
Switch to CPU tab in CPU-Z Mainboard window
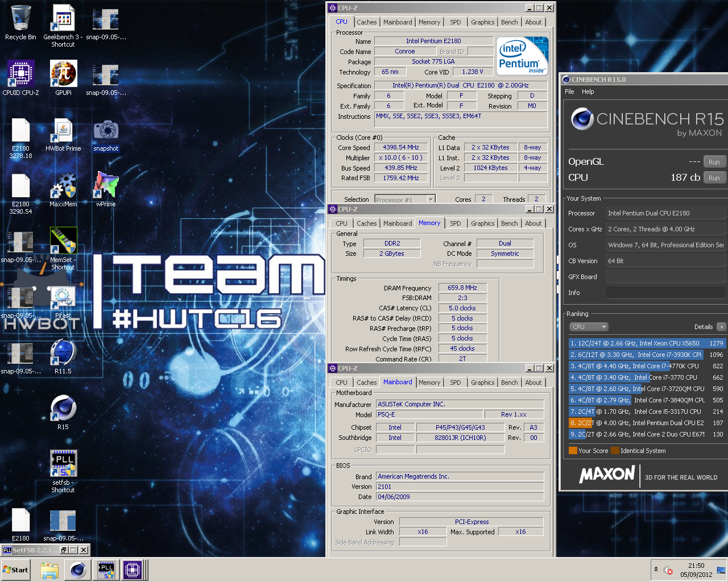[341, 383]
